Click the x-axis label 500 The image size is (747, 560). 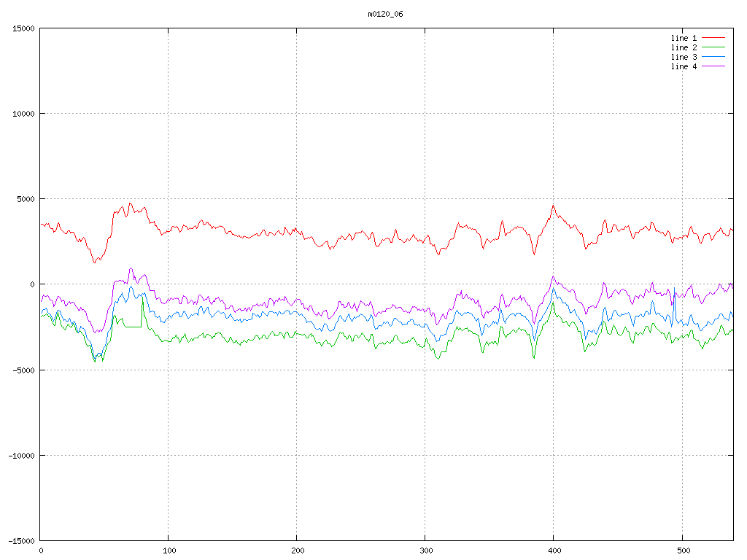(684, 551)
